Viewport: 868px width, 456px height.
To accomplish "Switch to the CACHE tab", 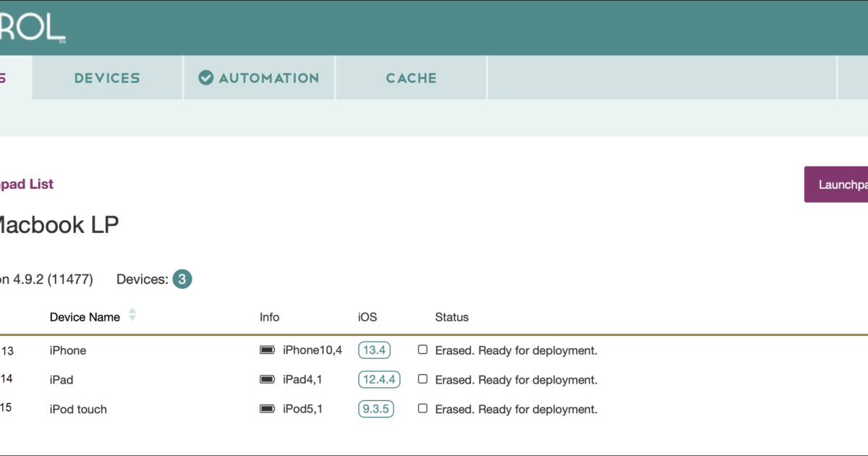I will pos(410,77).
